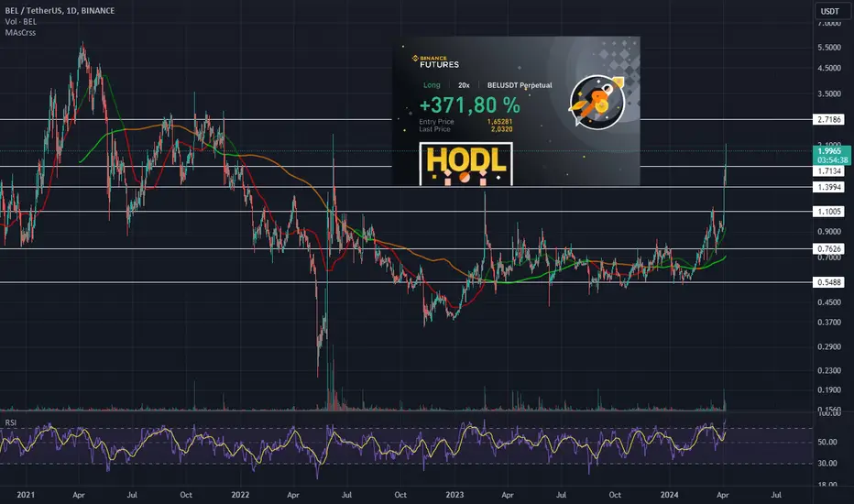Click the 30.00 RSI scale value
854x504 pixels.
click(x=827, y=463)
